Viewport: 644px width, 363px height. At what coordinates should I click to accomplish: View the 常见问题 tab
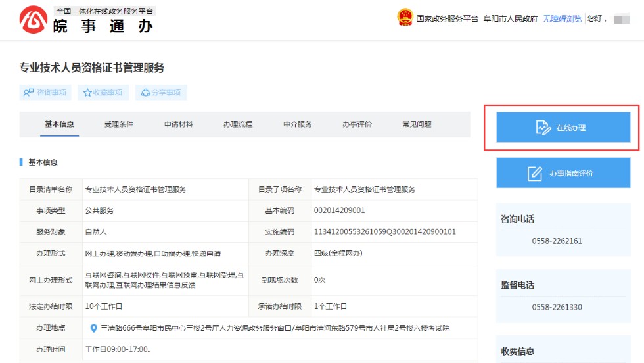(417, 124)
